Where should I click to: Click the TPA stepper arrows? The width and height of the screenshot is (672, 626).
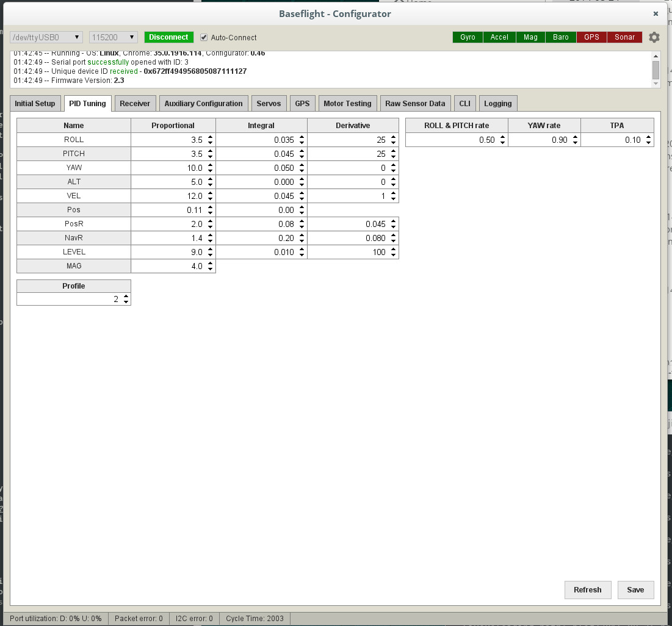point(648,140)
